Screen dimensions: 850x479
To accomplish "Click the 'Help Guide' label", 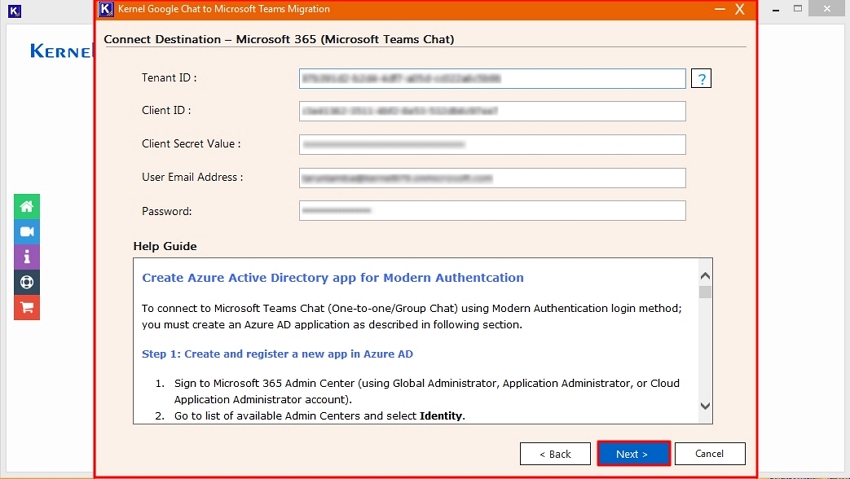I will pyautogui.click(x=165, y=246).
